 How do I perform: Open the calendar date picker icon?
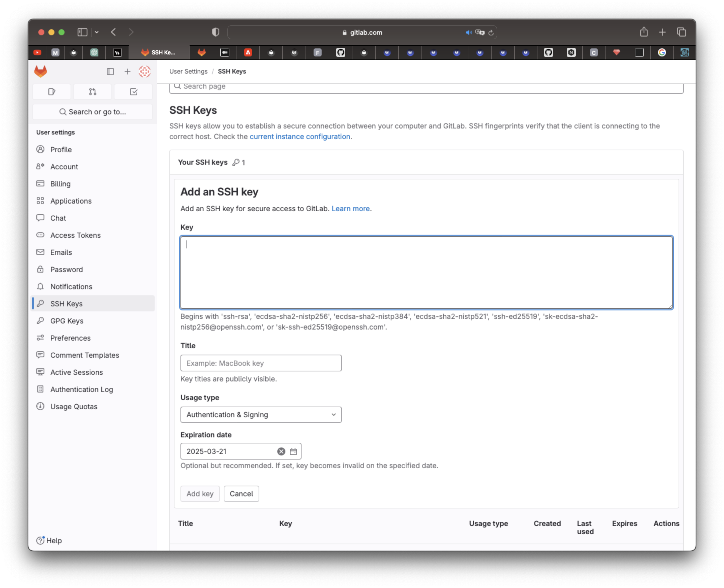293,451
